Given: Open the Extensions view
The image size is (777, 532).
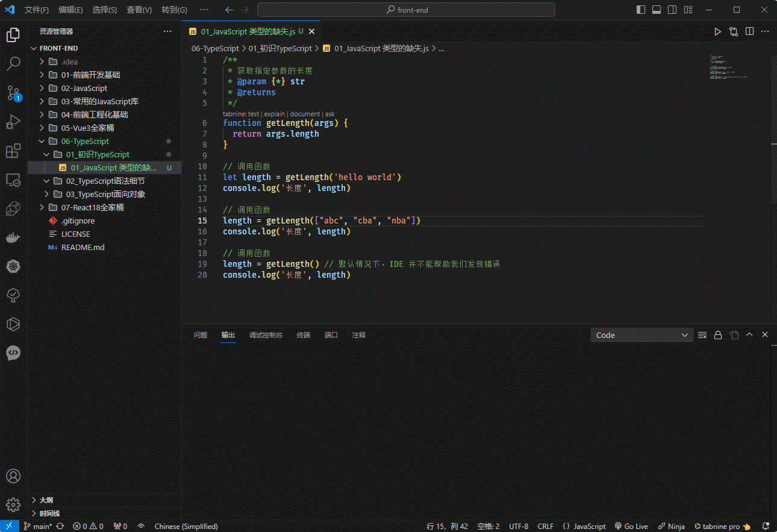Looking at the screenshot, I should coord(13,151).
